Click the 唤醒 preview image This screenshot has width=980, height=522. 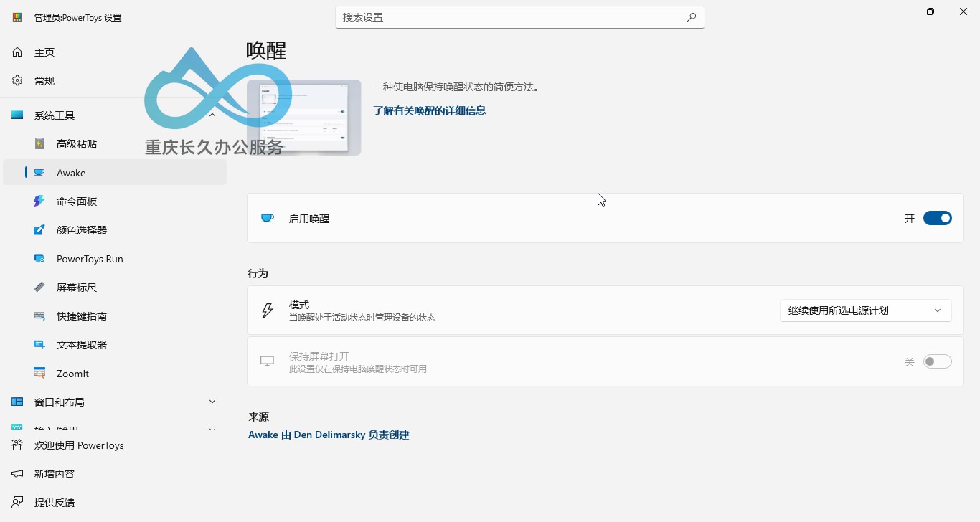[304, 118]
